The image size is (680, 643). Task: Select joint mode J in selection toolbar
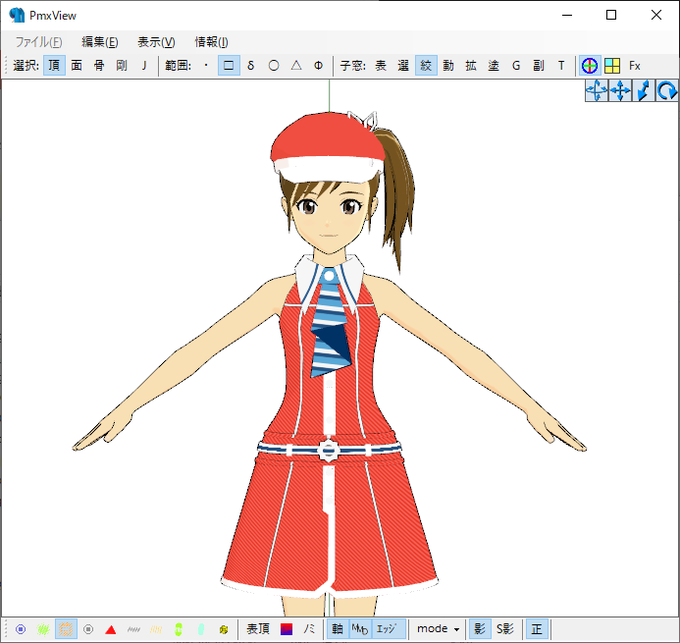[144, 65]
